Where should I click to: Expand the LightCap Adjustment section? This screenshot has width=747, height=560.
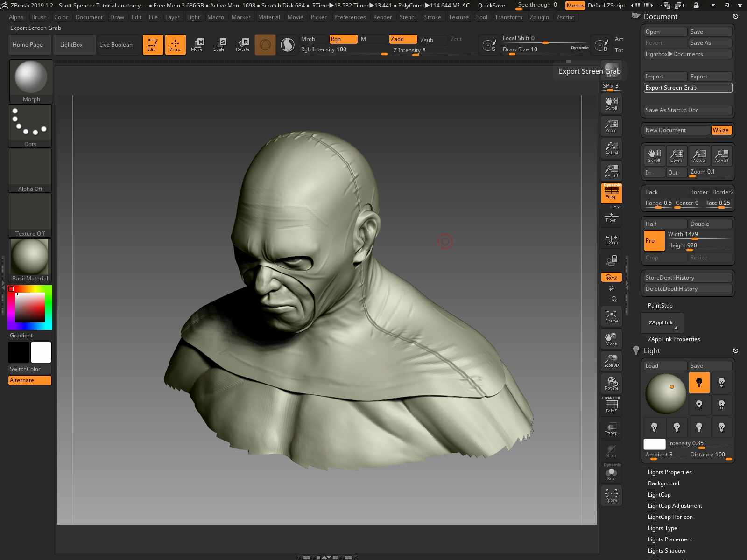675,506
